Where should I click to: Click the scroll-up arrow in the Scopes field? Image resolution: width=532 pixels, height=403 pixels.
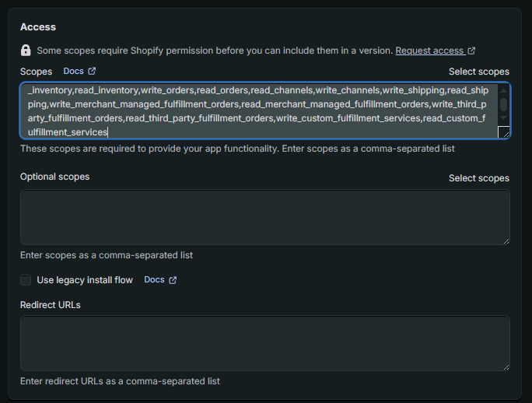pyautogui.click(x=504, y=89)
